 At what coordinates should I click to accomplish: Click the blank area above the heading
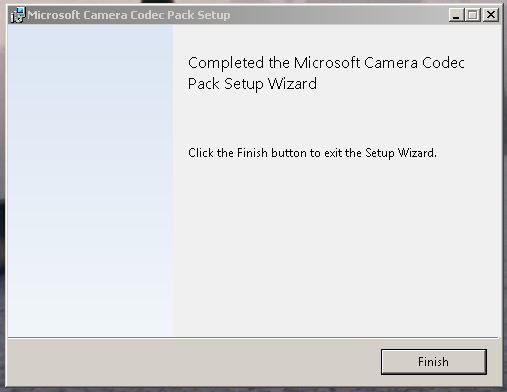337,38
